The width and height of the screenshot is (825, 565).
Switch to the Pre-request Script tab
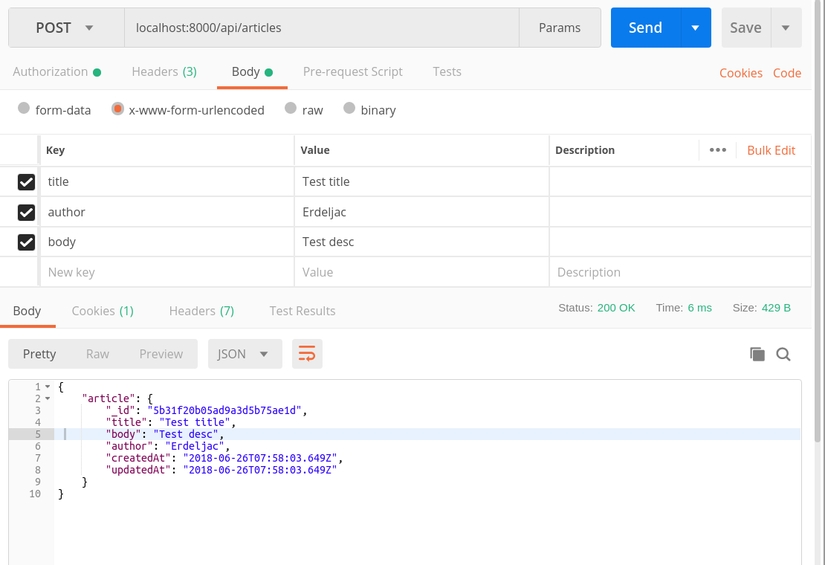pyautogui.click(x=352, y=72)
